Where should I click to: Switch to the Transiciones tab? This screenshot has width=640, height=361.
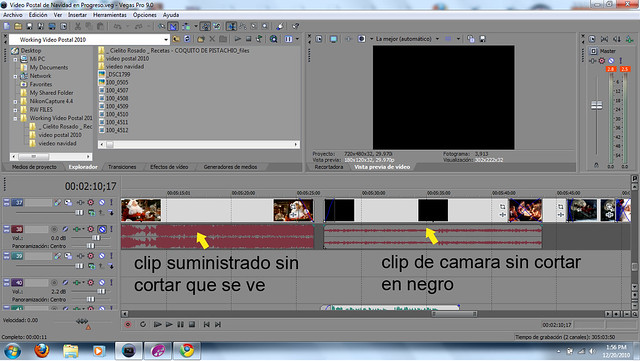click(x=122, y=167)
